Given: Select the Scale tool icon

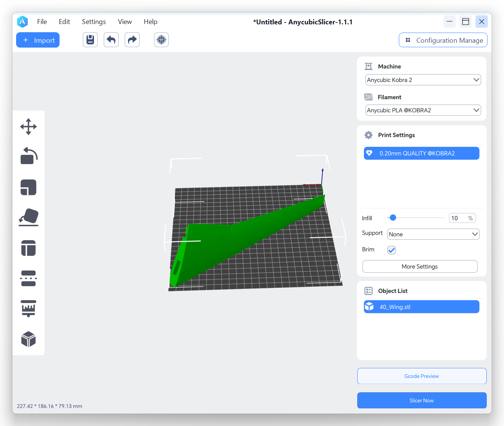Looking at the screenshot, I should tap(28, 187).
